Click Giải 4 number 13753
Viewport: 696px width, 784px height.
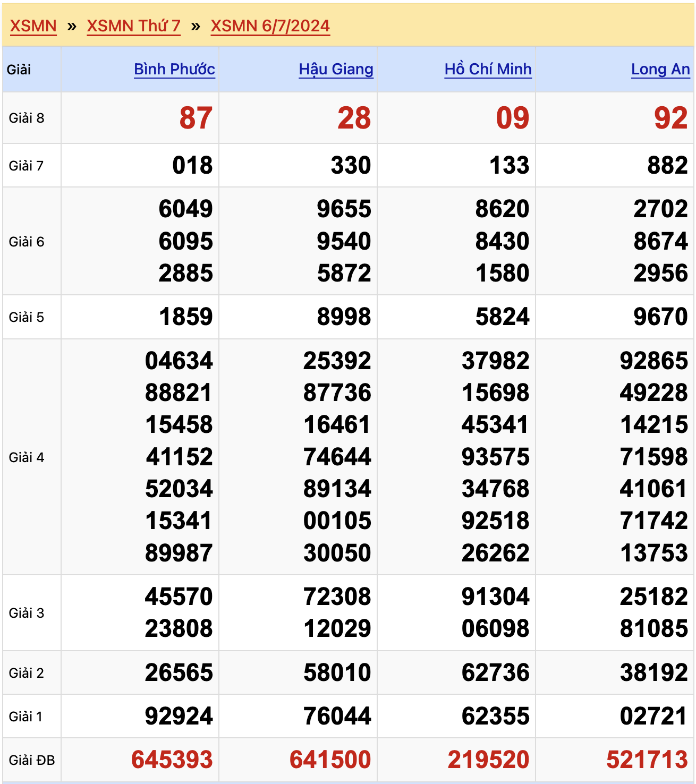pos(654,553)
